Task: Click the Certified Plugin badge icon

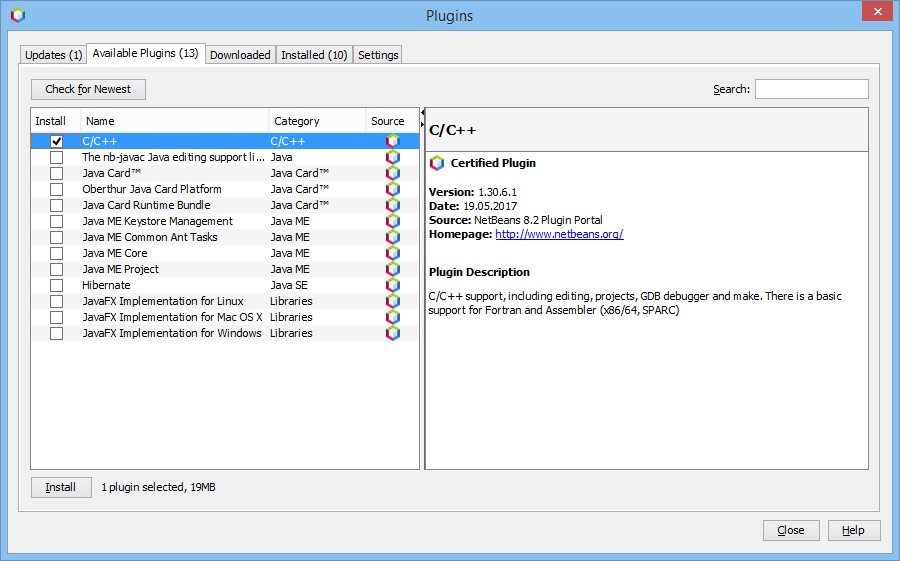Action: pos(436,163)
